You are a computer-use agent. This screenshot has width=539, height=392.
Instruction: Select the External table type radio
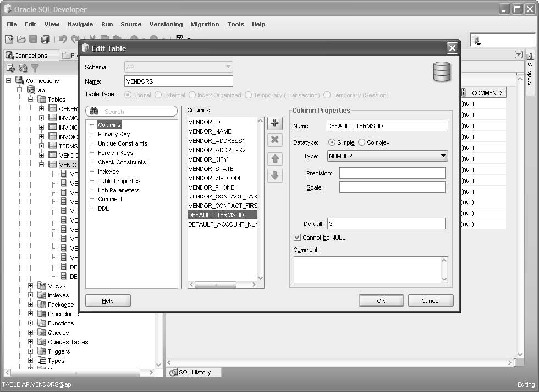click(x=158, y=95)
